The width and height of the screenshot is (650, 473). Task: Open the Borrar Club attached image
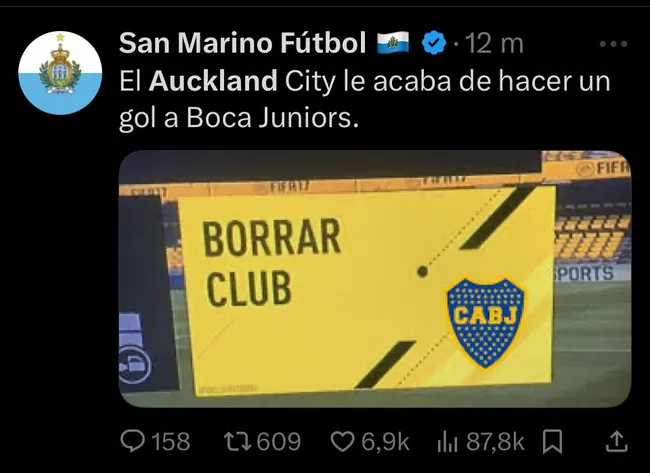375,279
